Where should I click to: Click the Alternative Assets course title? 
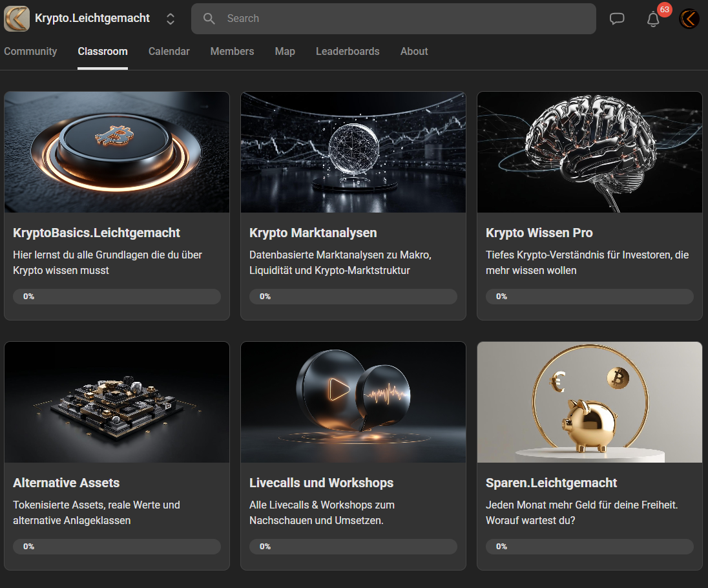click(x=67, y=483)
